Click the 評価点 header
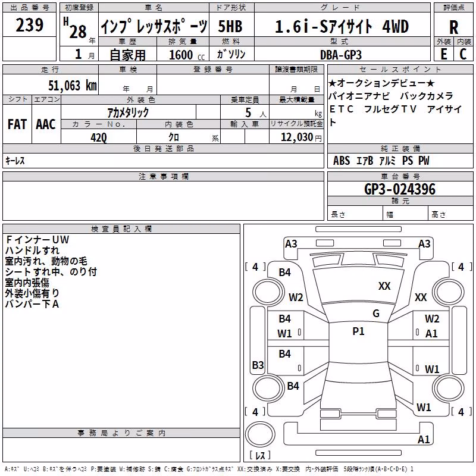This screenshot has width=476, height=476. click(453, 8)
